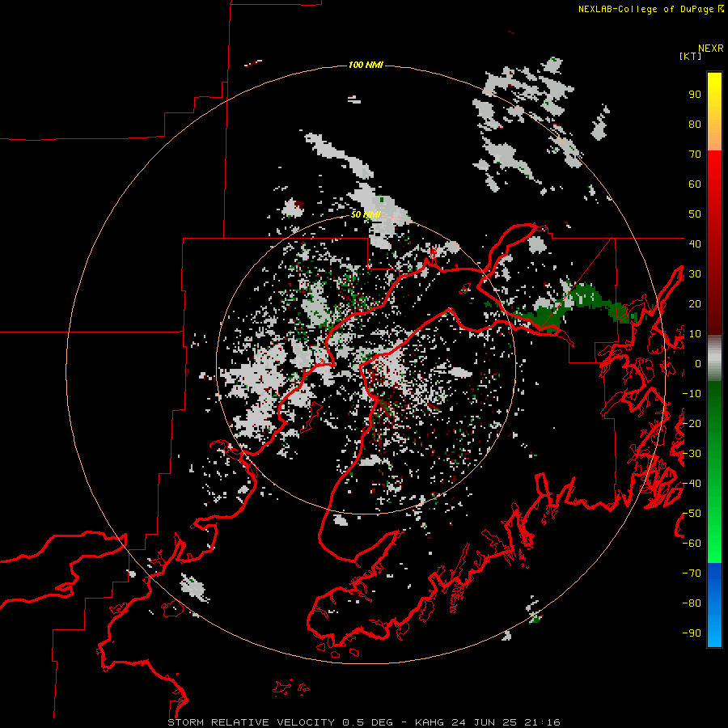The image size is (728, 728).
Task: Click the NEXLAB-College of DuPage watermark text
Action: [x=645, y=9]
